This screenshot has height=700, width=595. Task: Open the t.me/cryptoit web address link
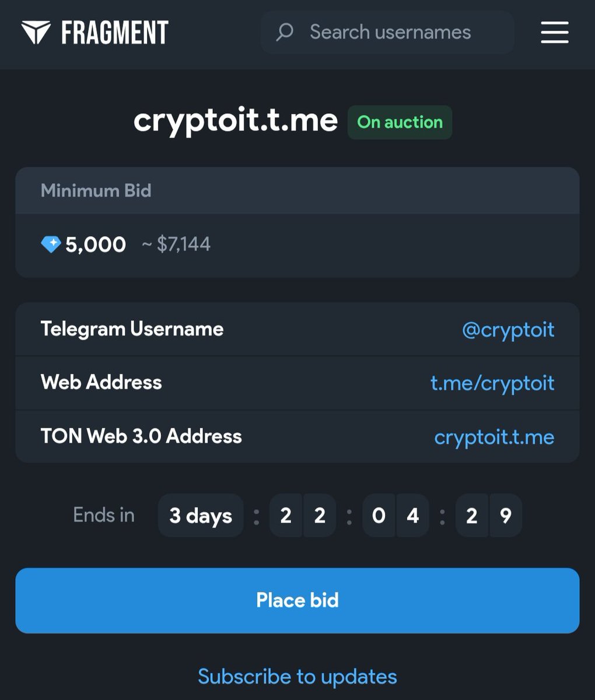click(492, 383)
